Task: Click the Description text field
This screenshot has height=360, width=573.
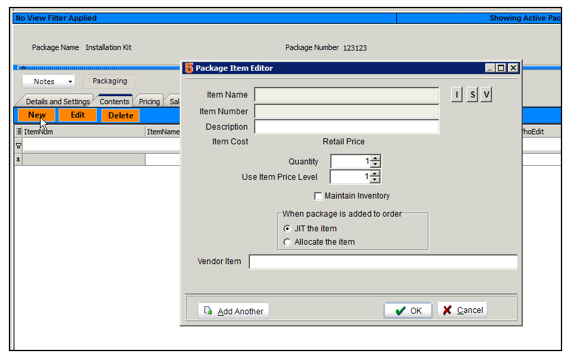Action: [x=346, y=127]
